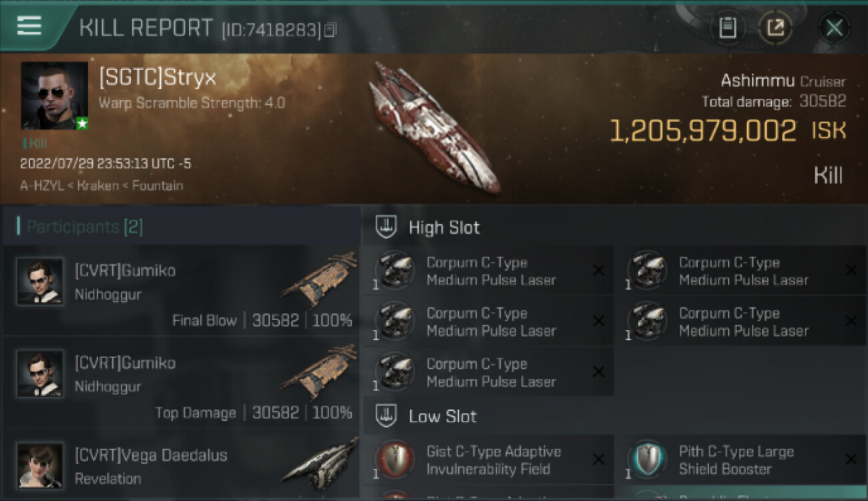Open the Participants [2] tab
This screenshot has height=501, width=868.
point(84,226)
